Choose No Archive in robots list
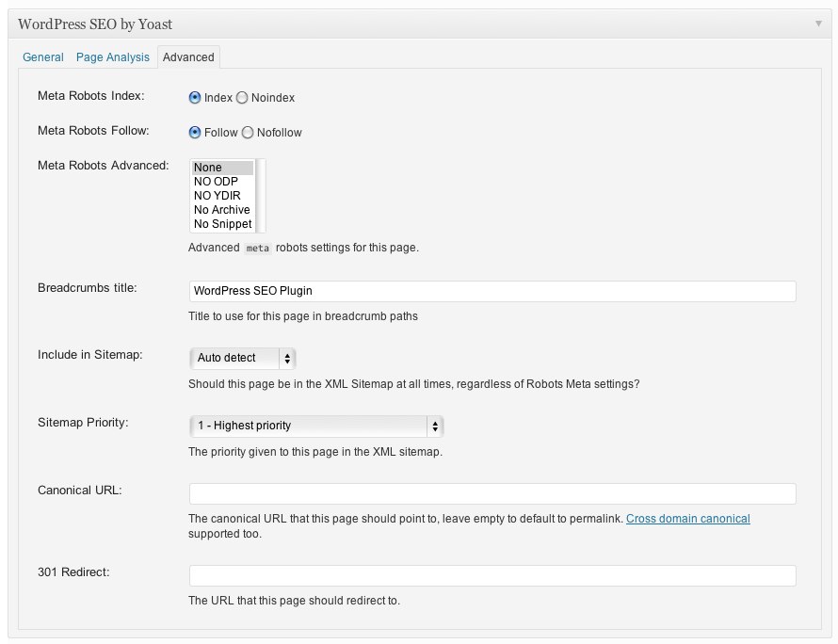The height and width of the screenshot is (644, 838). point(222,210)
